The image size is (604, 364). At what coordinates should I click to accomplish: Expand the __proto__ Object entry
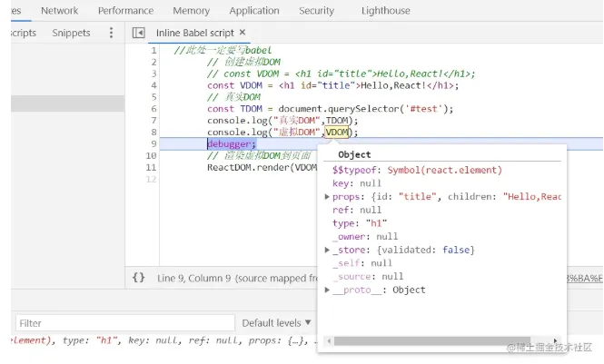[x=327, y=290]
